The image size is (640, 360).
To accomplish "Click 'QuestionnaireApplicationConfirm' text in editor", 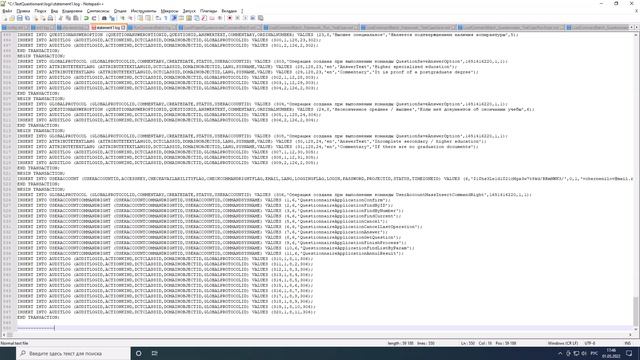I will coord(342,200).
